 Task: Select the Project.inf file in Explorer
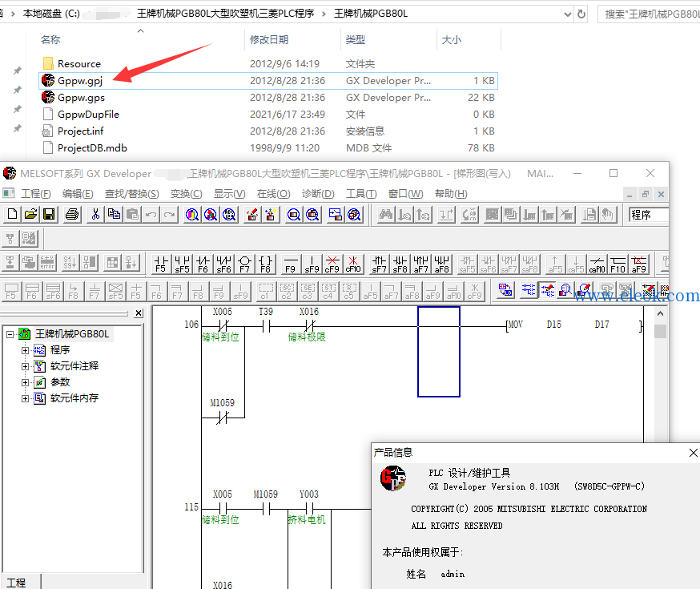point(268,131)
